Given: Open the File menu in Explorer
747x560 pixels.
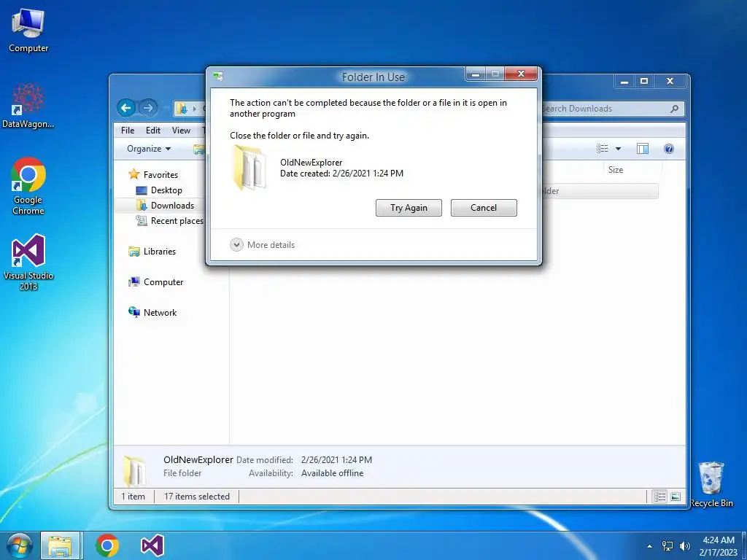Looking at the screenshot, I should click(x=128, y=130).
